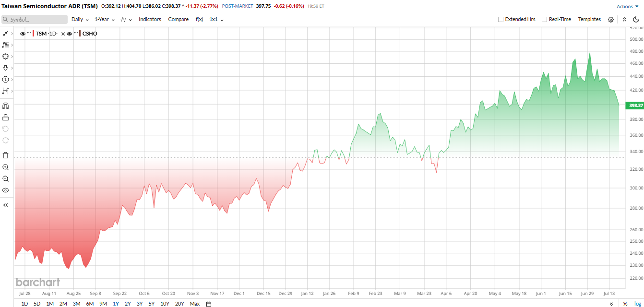Enable the Real-Time checkbox
Screen dimensions: 644x307
point(544,19)
